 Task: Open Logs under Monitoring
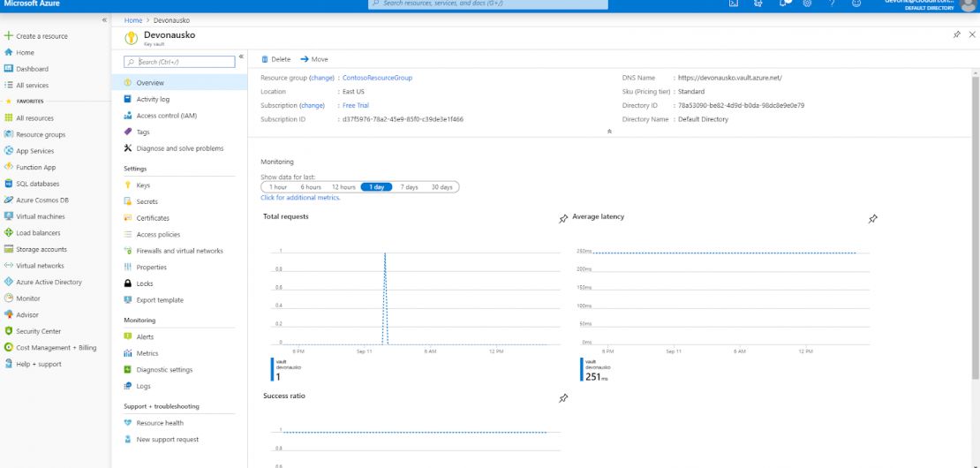143,386
